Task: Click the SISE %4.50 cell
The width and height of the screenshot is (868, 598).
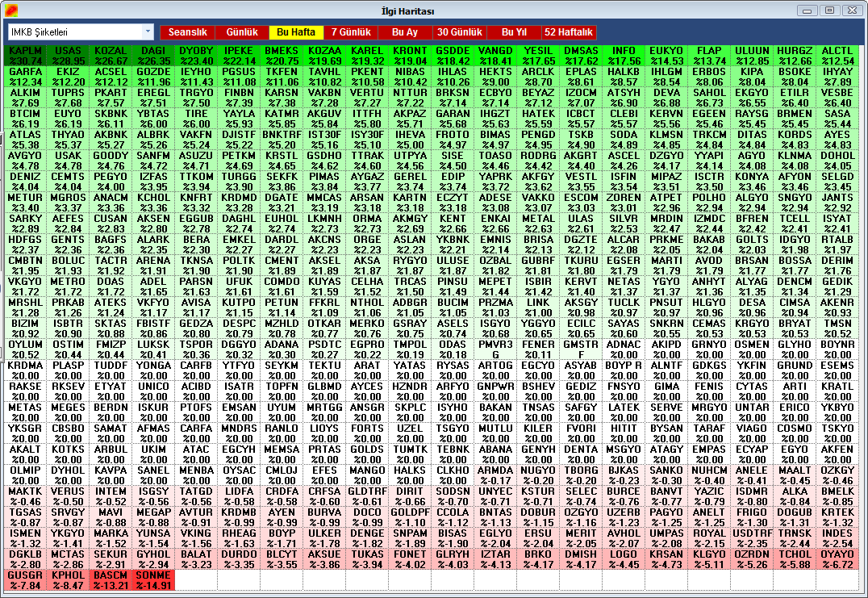Action: pyautogui.click(x=453, y=161)
